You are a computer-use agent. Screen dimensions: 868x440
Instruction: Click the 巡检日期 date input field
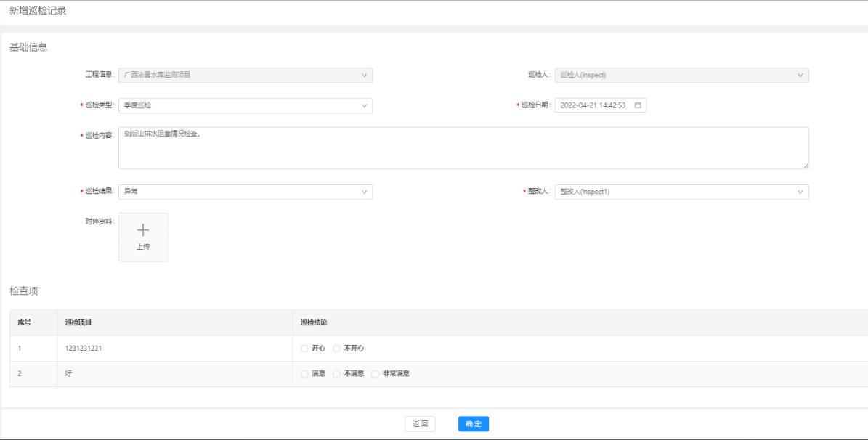tap(593, 105)
